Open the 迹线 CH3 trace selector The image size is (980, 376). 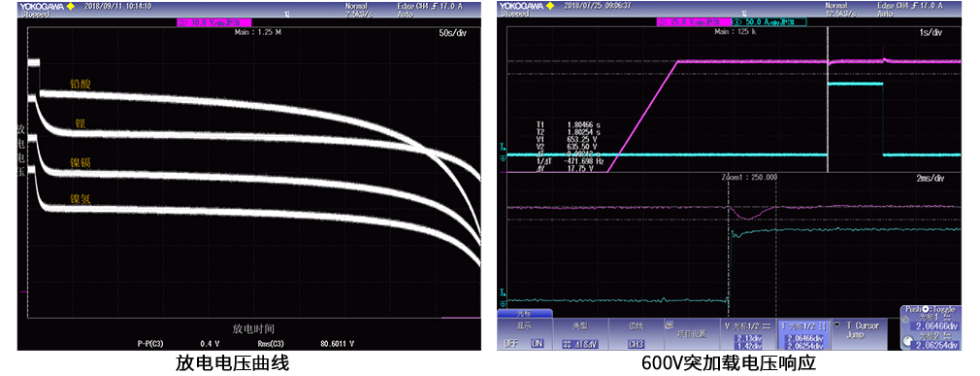(x=637, y=334)
